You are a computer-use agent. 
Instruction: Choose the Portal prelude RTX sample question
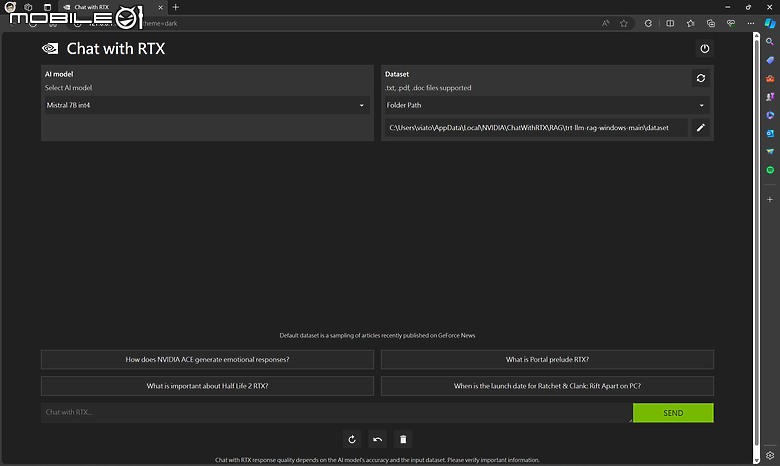pyautogui.click(x=547, y=360)
